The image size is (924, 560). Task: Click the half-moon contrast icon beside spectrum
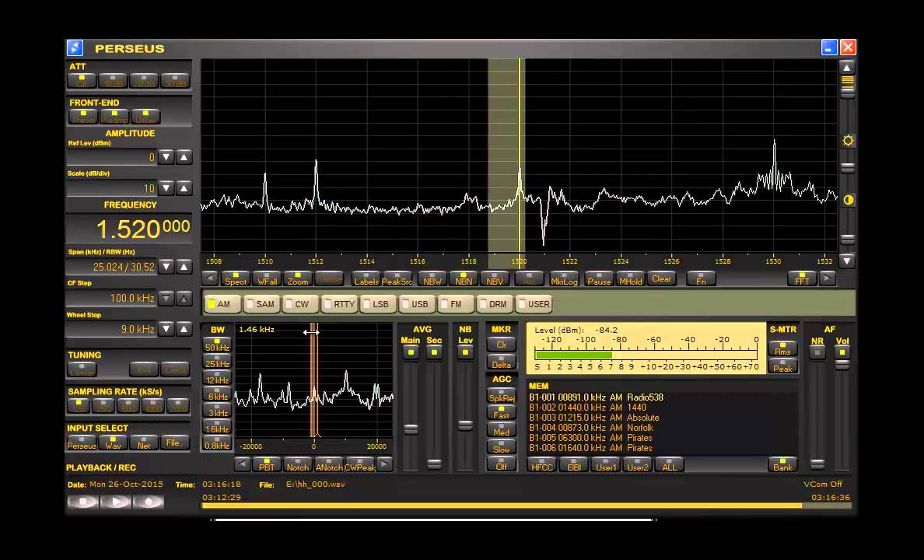848,200
